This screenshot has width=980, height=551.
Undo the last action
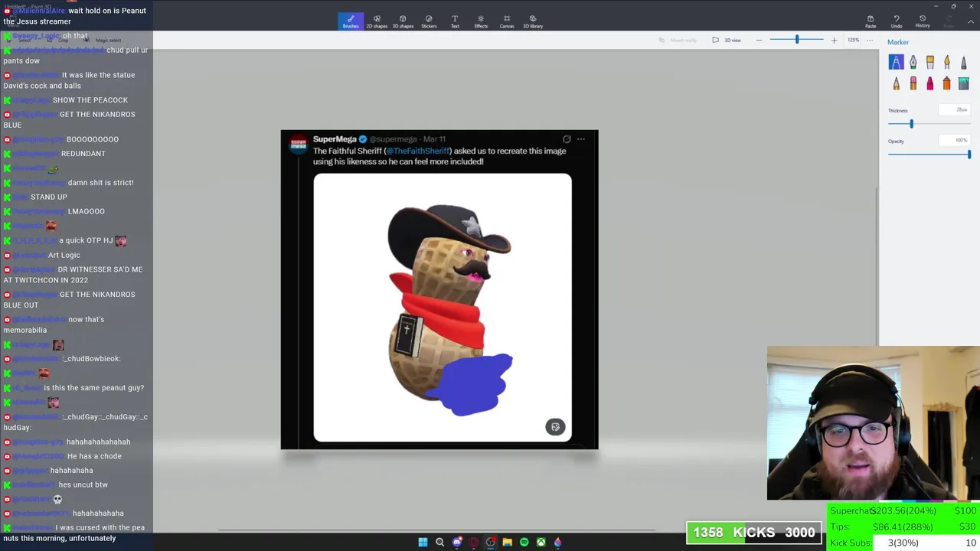coord(897,21)
